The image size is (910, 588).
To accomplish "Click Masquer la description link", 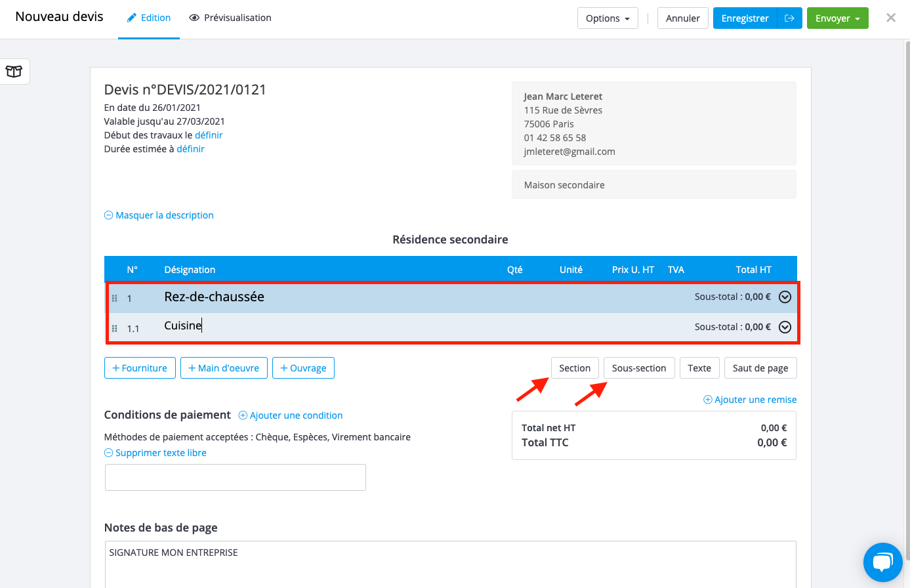I will click(159, 215).
